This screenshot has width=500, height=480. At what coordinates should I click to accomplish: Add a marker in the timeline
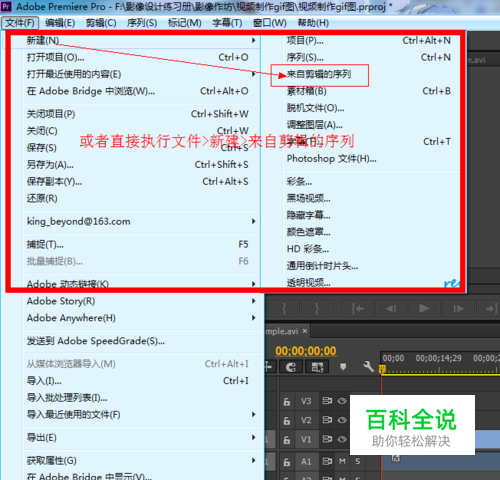point(343,367)
